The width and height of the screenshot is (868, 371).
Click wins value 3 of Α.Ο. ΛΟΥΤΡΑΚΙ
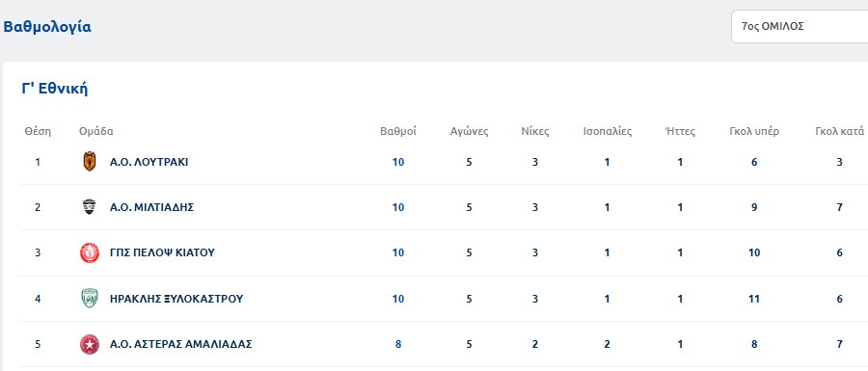coord(534,162)
